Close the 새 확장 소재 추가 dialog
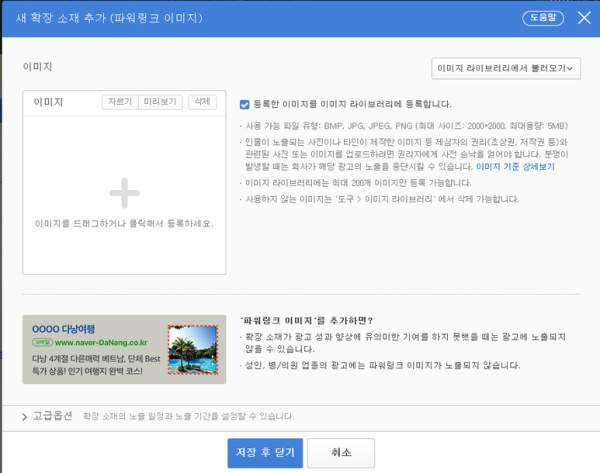 (584, 18)
